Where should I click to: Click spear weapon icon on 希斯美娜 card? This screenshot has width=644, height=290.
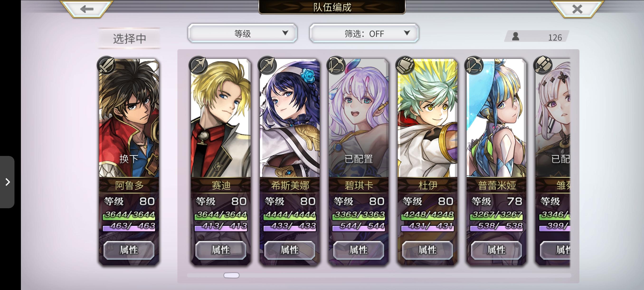click(x=267, y=65)
